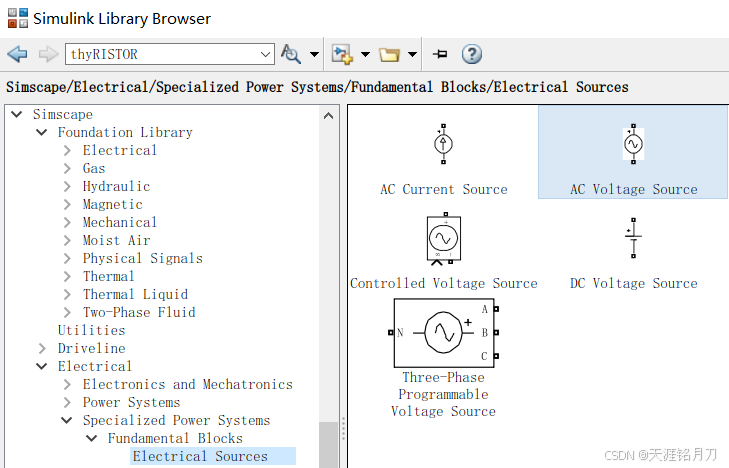The image size is (729, 468).
Task: Expand Electronics and Mechatronics node
Action: [x=67, y=384]
